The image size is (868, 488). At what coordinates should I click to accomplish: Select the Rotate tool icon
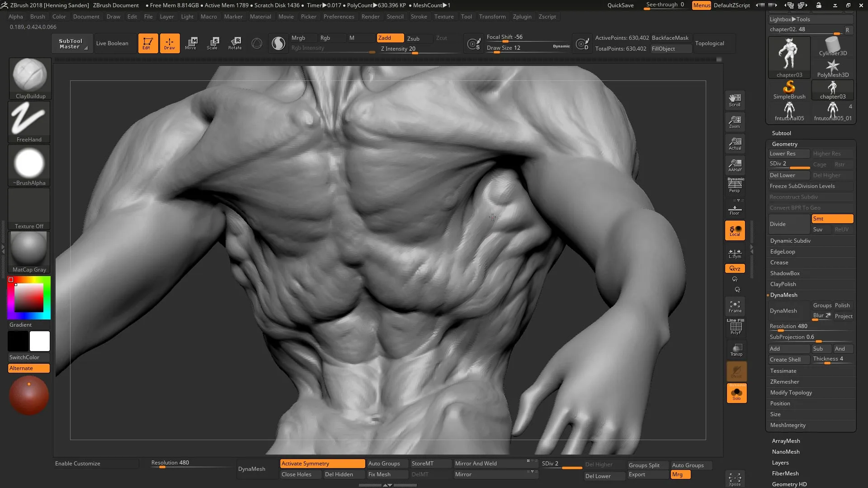(235, 43)
